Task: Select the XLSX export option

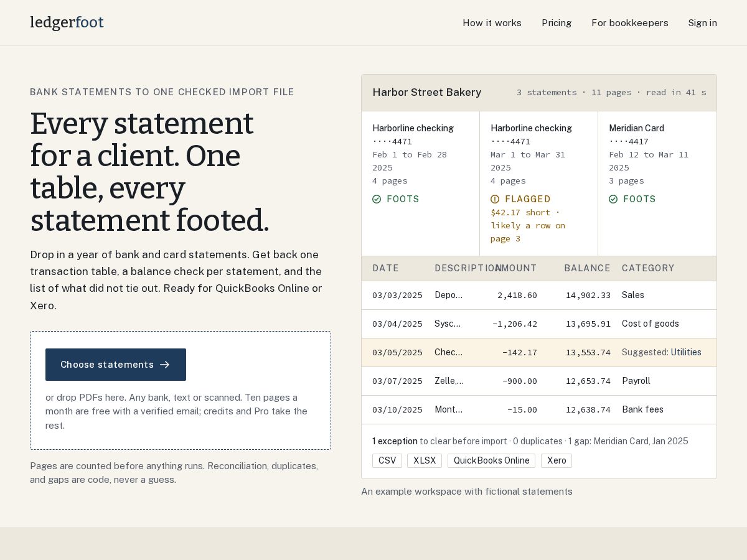Action: pos(425,460)
